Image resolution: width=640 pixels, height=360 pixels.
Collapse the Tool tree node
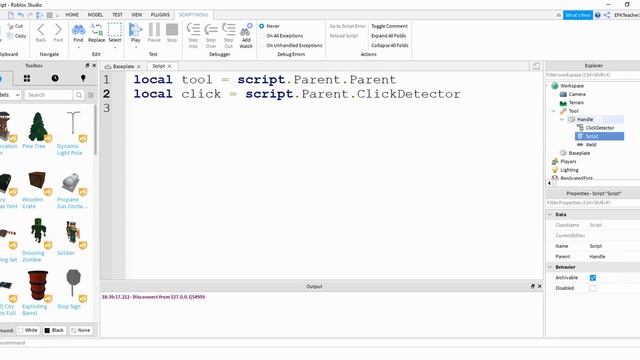tap(554, 111)
